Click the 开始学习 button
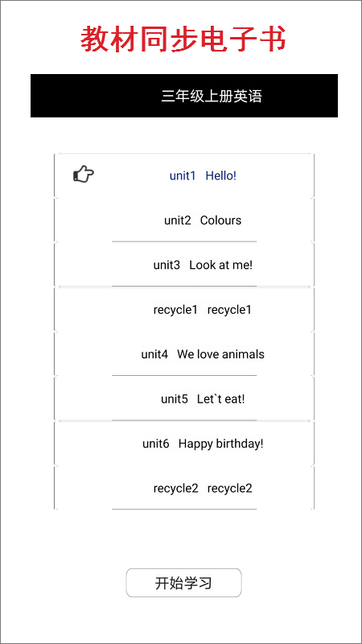Screen dimensions: 362x644 tap(183, 582)
